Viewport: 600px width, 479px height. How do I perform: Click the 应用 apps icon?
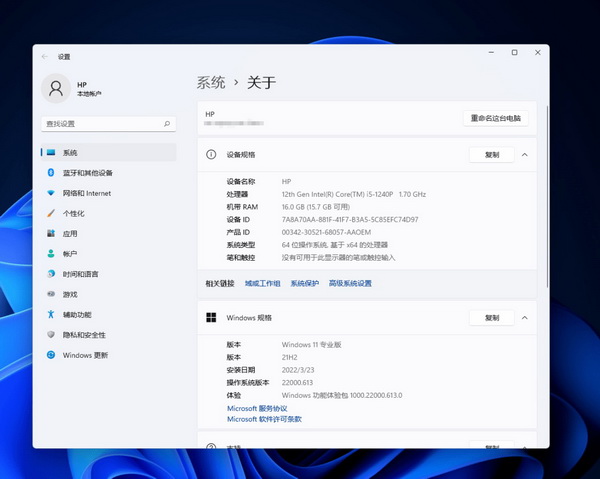(x=51, y=233)
